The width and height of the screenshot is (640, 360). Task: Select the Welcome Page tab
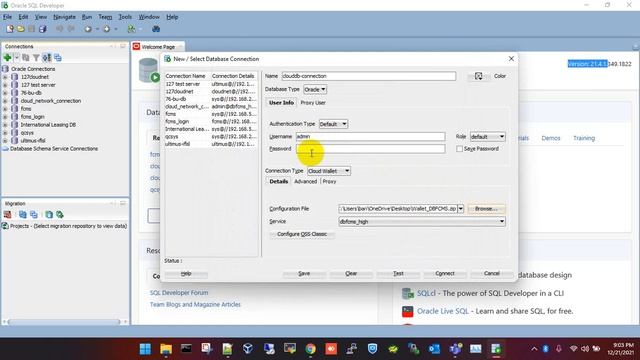tap(158, 47)
